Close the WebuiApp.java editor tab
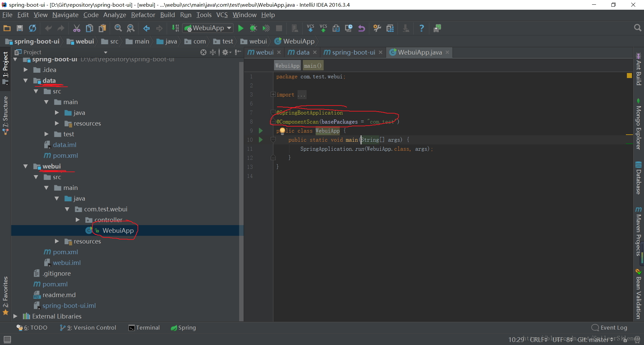 point(447,52)
